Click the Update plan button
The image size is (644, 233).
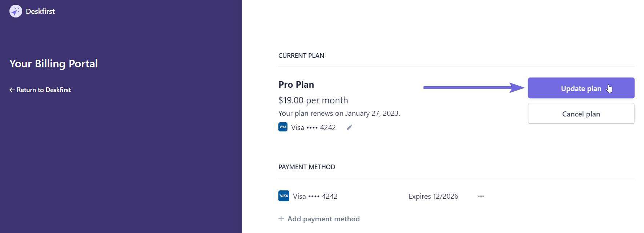pos(581,88)
